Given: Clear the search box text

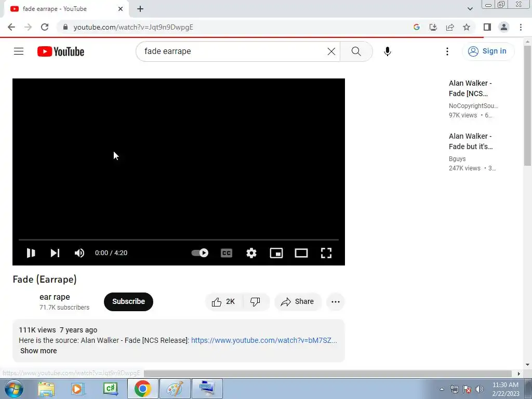Looking at the screenshot, I should click(x=331, y=51).
